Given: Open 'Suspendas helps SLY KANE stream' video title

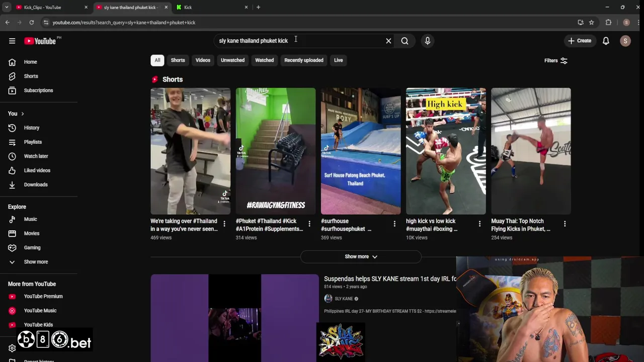Looking at the screenshot, I should [390, 279].
